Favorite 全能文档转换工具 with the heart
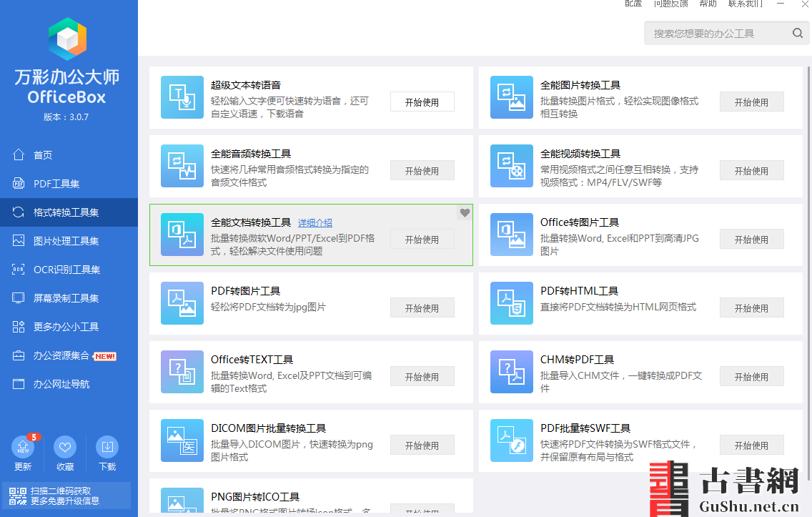812x517 pixels. (x=465, y=212)
